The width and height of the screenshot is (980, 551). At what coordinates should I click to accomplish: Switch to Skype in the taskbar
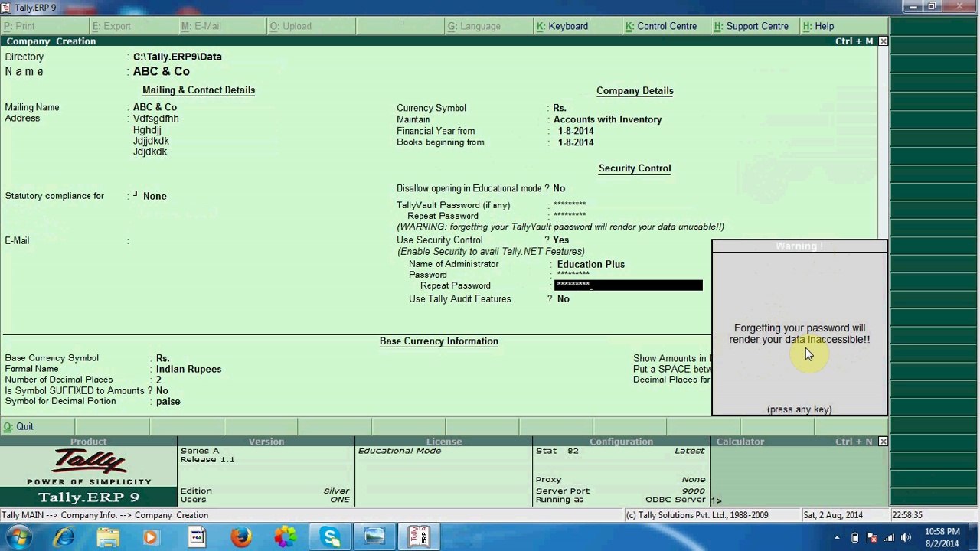click(x=331, y=537)
